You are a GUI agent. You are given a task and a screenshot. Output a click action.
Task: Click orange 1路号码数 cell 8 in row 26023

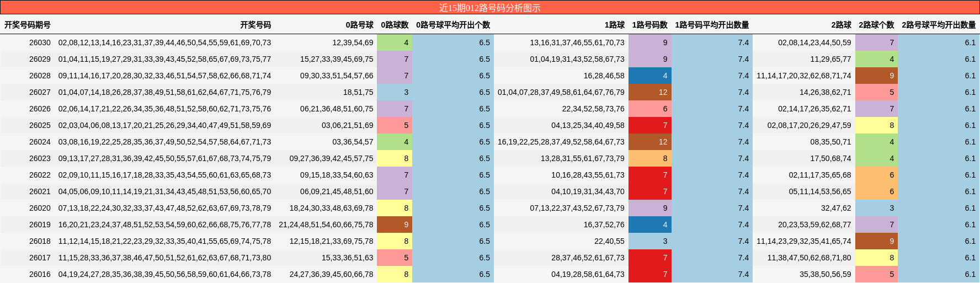pos(650,158)
